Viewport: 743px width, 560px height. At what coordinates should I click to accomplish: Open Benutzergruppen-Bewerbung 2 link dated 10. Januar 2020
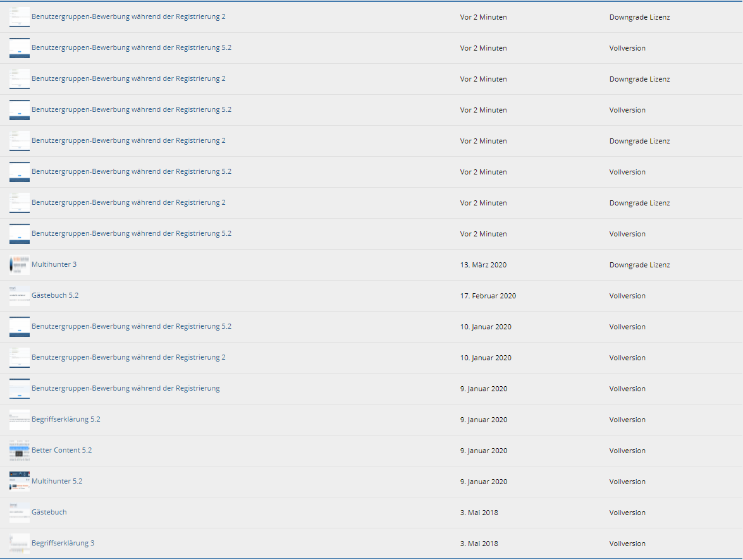128,357
